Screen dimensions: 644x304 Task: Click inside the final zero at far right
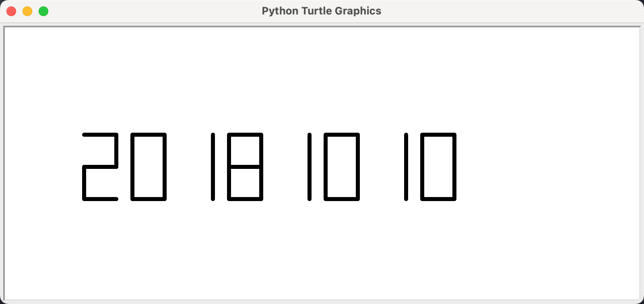438,167
